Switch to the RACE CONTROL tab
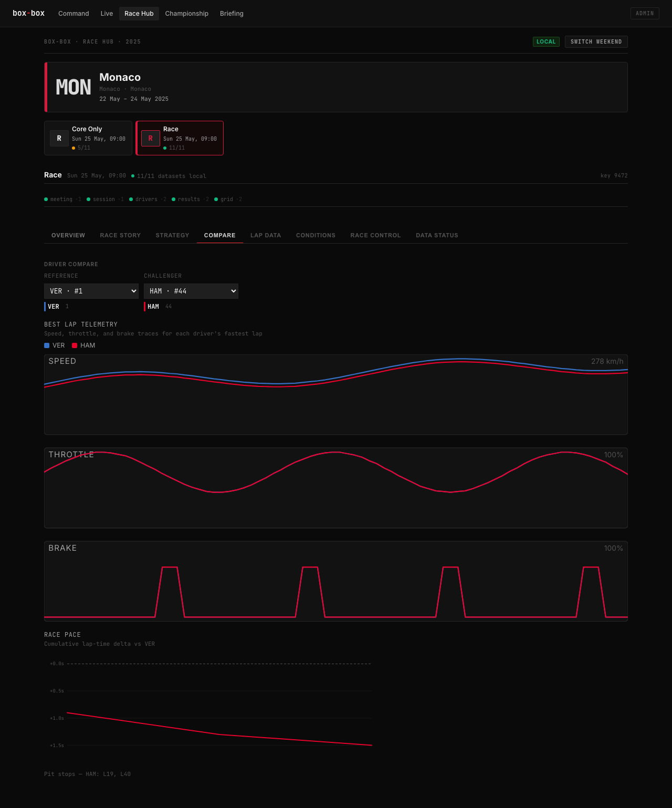This screenshot has width=672, height=808. point(375,235)
